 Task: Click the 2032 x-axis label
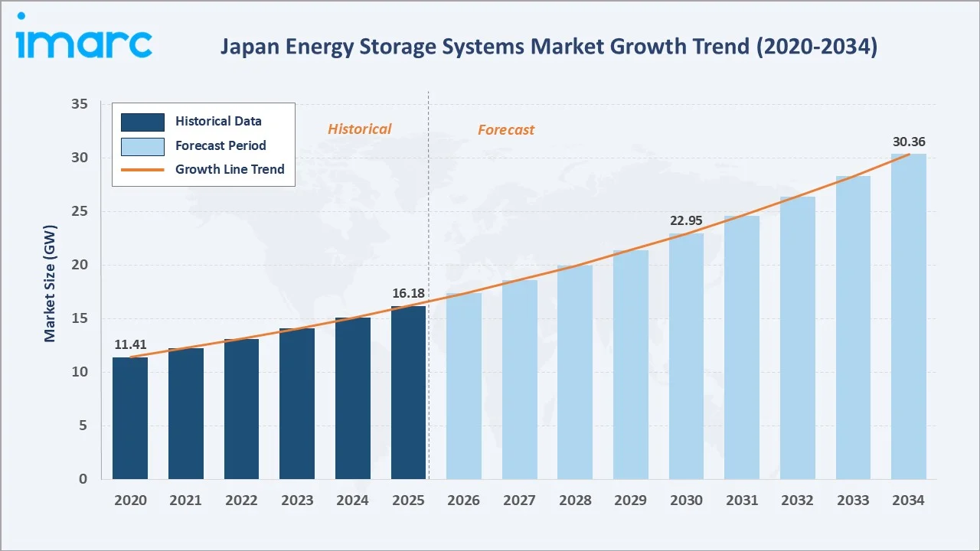pyautogui.click(x=798, y=500)
